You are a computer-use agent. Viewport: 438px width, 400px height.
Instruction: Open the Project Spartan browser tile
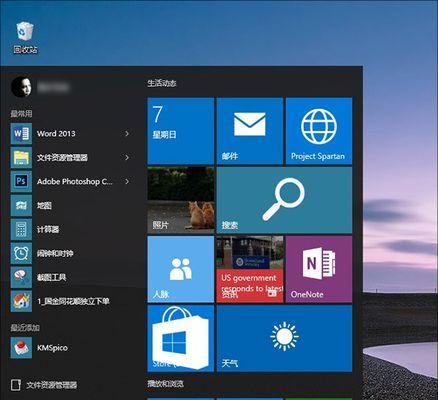pyautogui.click(x=319, y=131)
